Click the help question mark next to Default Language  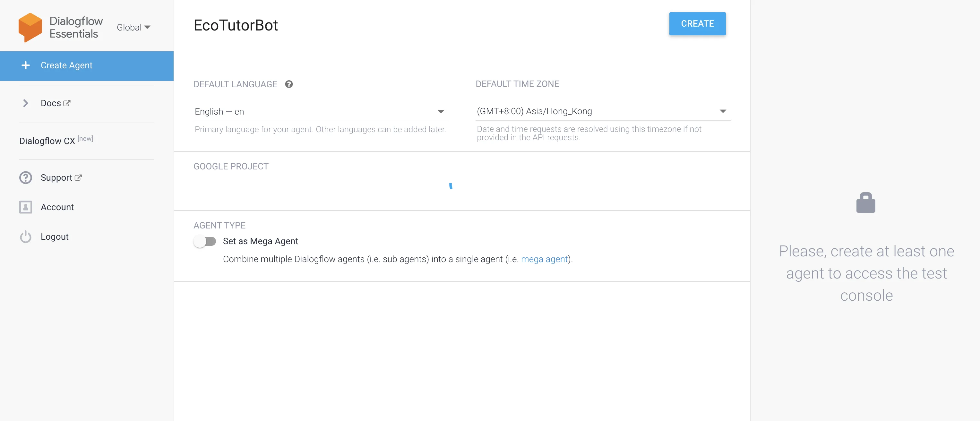pyautogui.click(x=289, y=84)
